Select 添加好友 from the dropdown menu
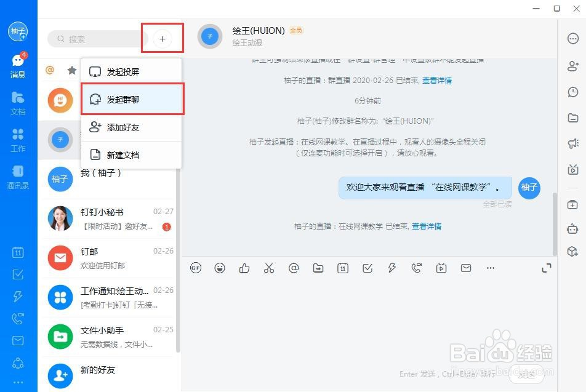Image resolution: width=586 pixels, height=392 pixels. point(131,127)
